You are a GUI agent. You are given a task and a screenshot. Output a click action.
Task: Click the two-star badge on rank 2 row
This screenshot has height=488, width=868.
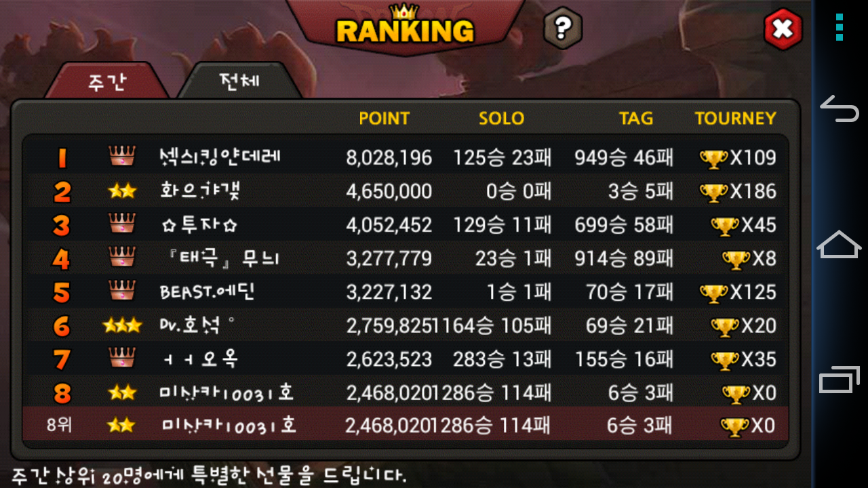pyautogui.click(x=122, y=191)
